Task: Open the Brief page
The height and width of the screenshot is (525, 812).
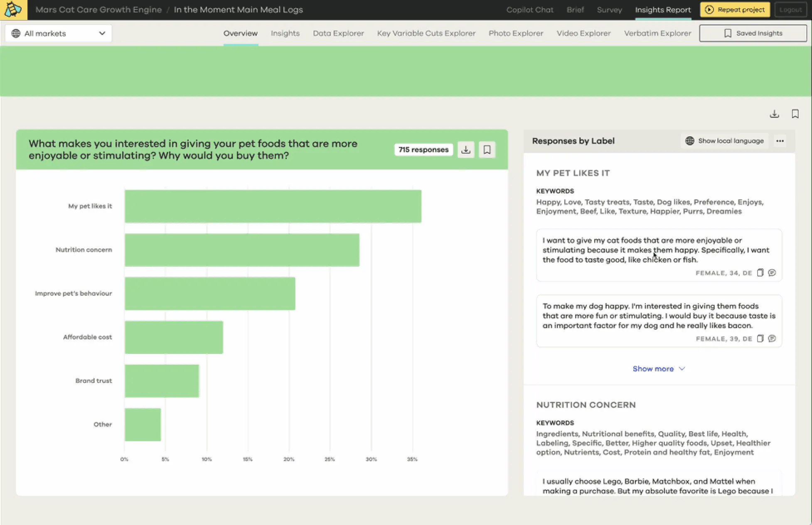Action: (x=575, y=10)
